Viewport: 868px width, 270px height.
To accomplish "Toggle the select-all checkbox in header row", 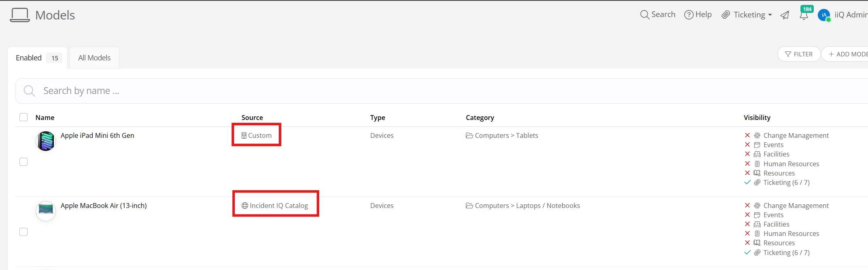I will [x=23, y=117].
